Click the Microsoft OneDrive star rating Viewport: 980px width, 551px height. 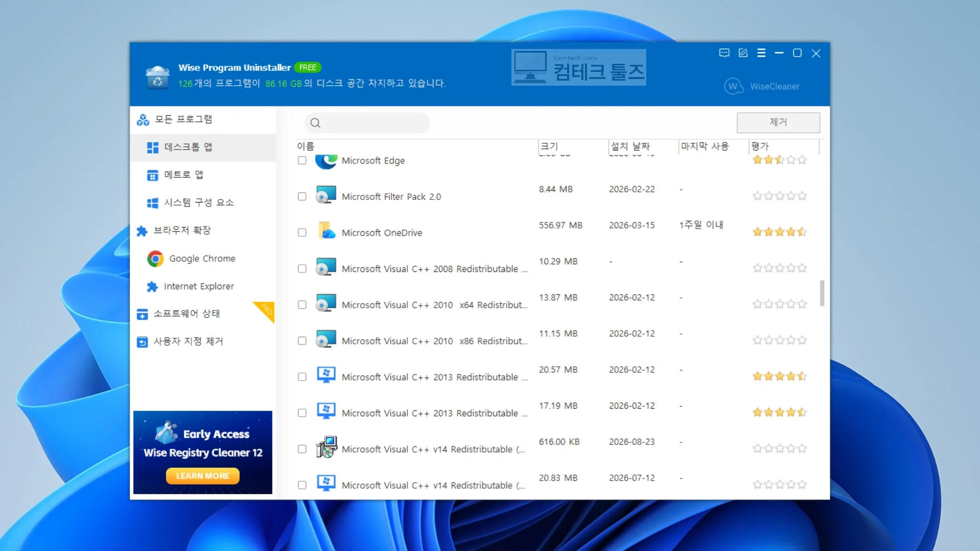click(x=779, y=232)
